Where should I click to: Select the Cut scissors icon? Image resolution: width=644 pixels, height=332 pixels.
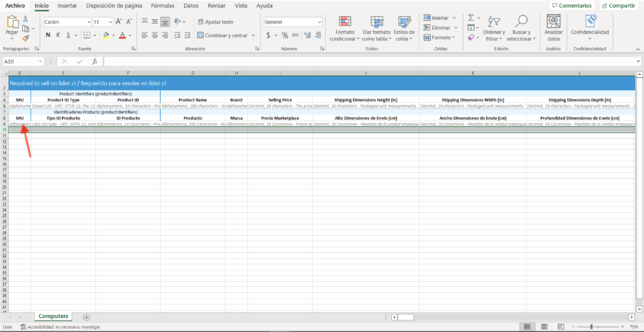[26, 19]
